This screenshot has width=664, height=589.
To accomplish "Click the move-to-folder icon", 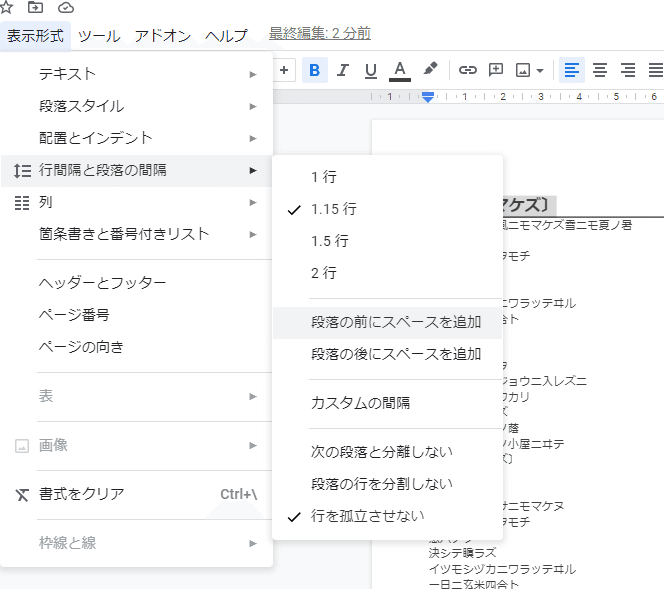I will click(x=35, y=7).
